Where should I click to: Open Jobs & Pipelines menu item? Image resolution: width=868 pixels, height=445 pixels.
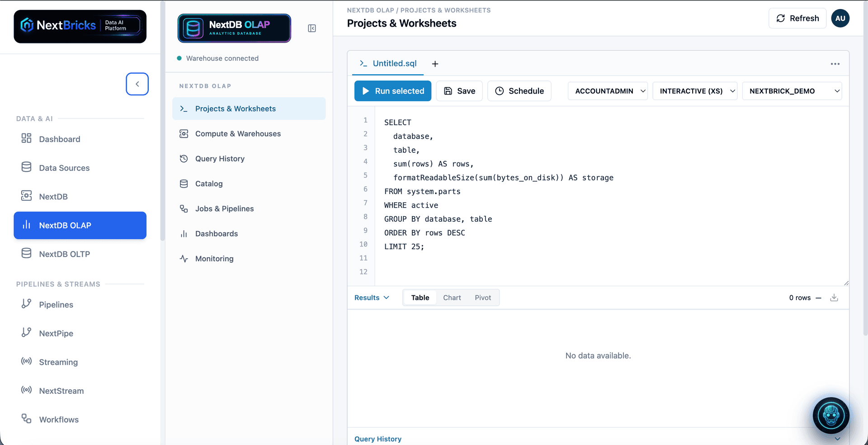click(249, 208)
